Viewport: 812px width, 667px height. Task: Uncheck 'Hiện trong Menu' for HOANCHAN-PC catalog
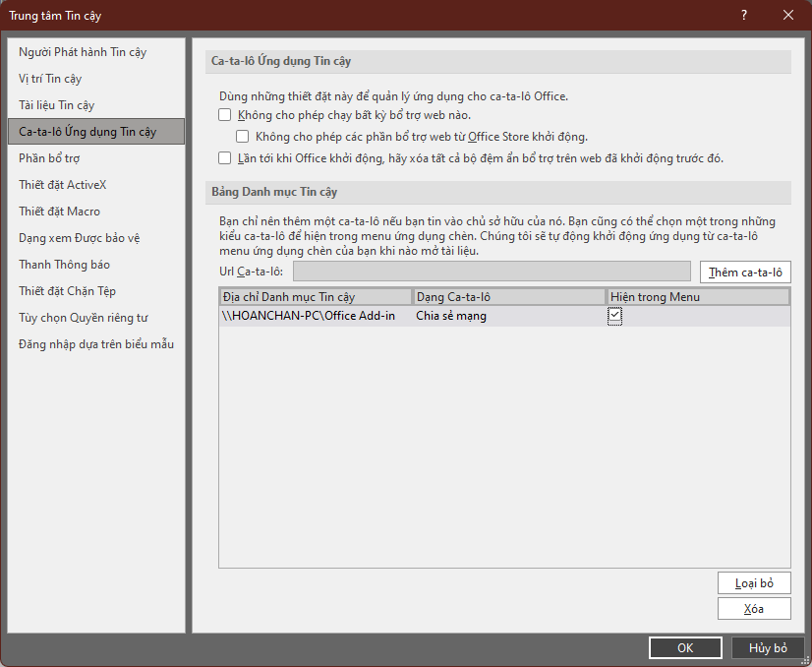coord(615,316)
